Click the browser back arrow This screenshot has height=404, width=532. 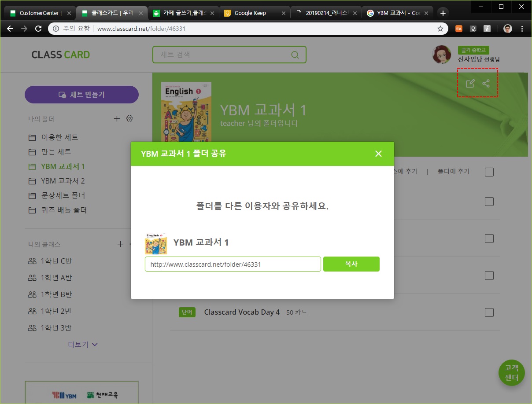pos(10,29)
